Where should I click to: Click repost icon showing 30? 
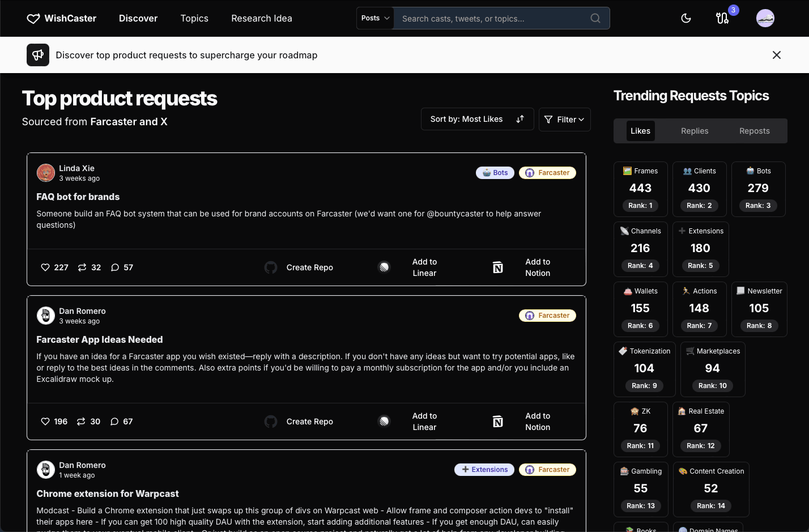[81, 422]
